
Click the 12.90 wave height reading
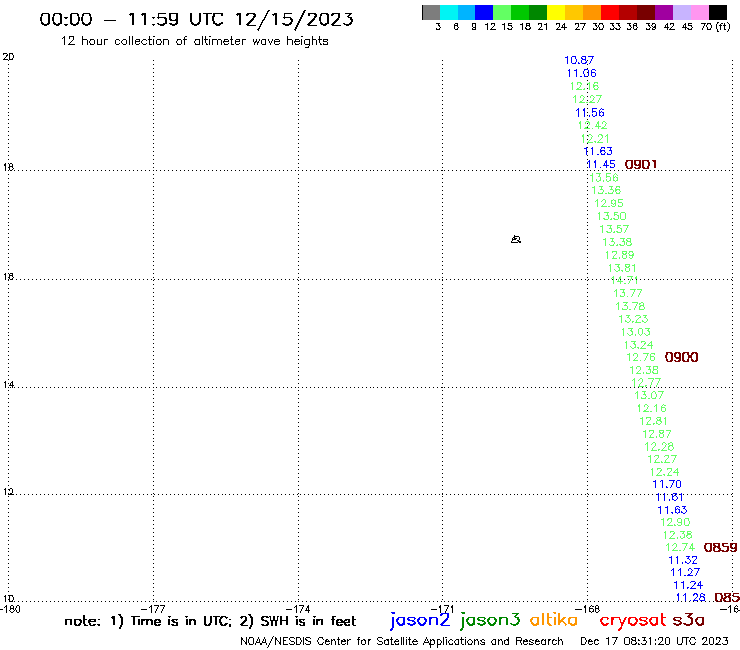675,522
